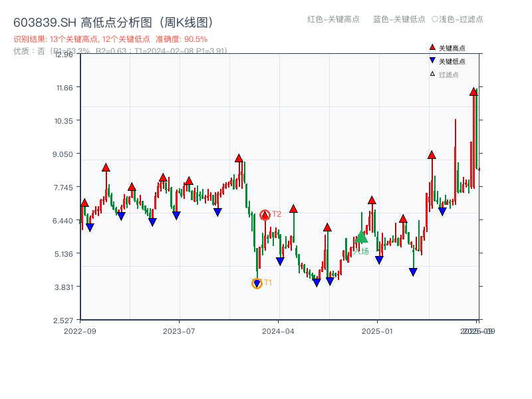
Task: Click the 准确度: 90.5% result text
Action: tap(182, 39)
